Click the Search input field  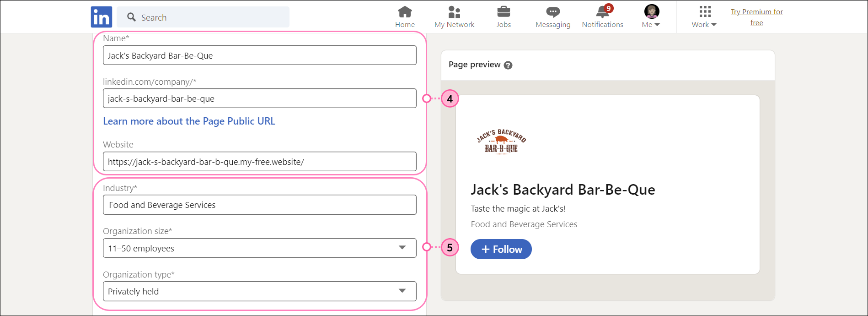(203, 17)
